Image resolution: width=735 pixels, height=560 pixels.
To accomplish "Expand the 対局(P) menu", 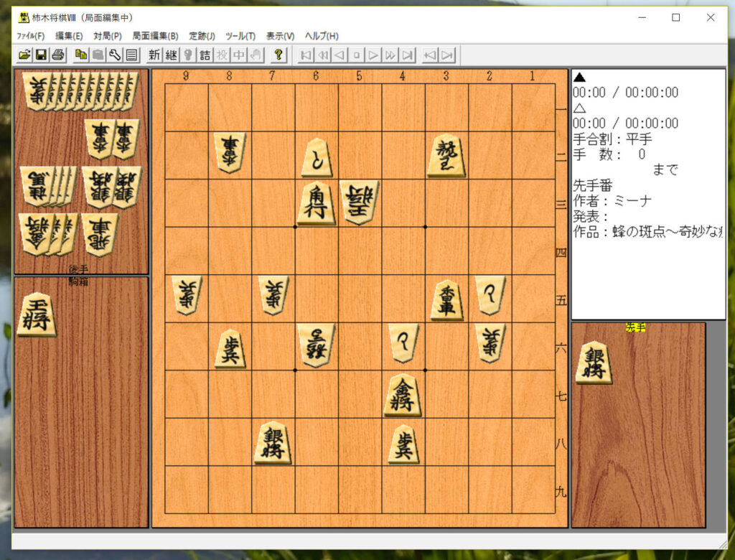I will coord(108,36).
